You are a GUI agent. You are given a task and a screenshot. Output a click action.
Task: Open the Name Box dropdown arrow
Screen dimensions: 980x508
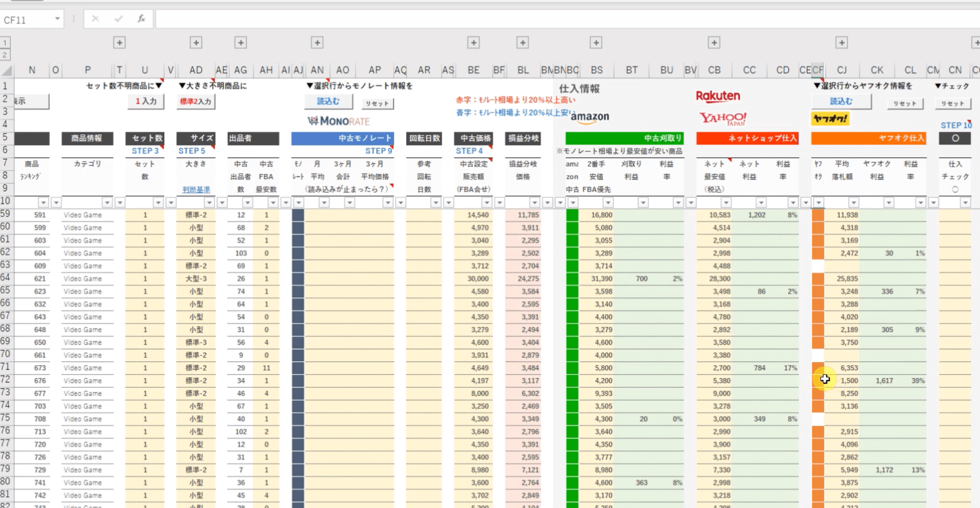(57, 19)
